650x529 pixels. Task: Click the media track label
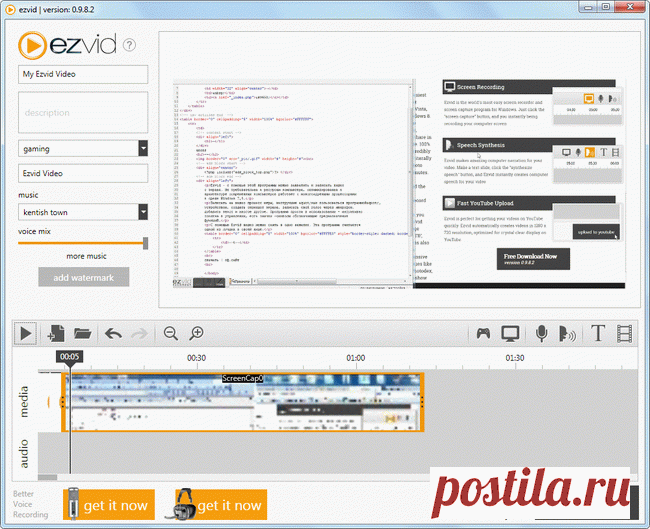coord(24,401)
